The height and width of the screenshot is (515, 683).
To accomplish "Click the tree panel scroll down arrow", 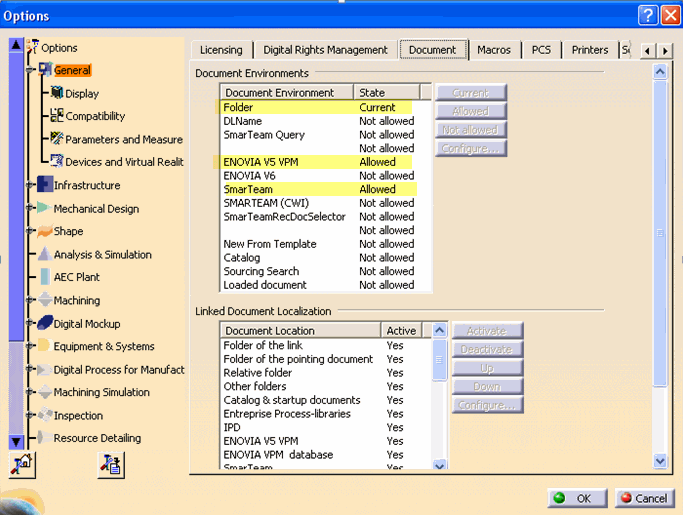I will [x=16, y=442].
